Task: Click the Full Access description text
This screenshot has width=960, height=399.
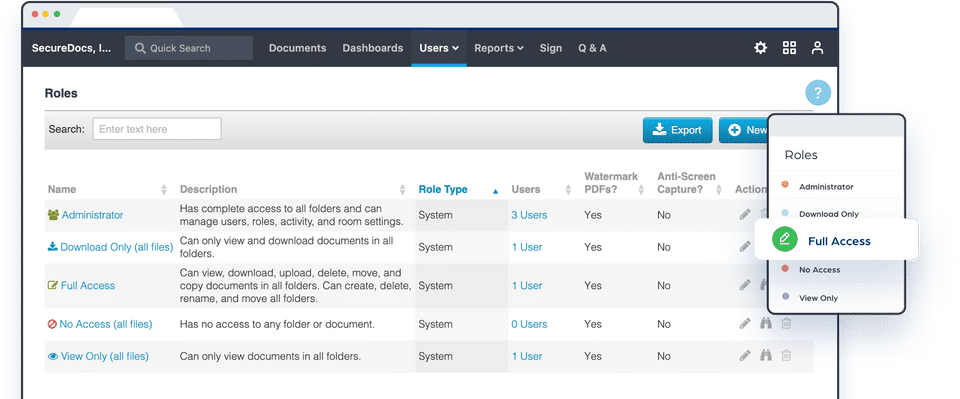Action: 295,286
